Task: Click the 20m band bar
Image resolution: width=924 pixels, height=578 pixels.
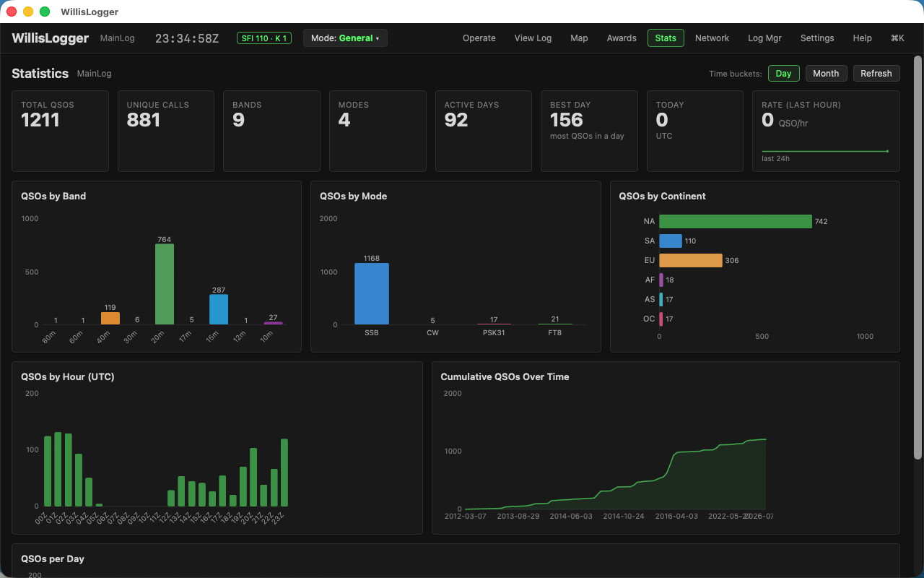Action: coord(165,284)
